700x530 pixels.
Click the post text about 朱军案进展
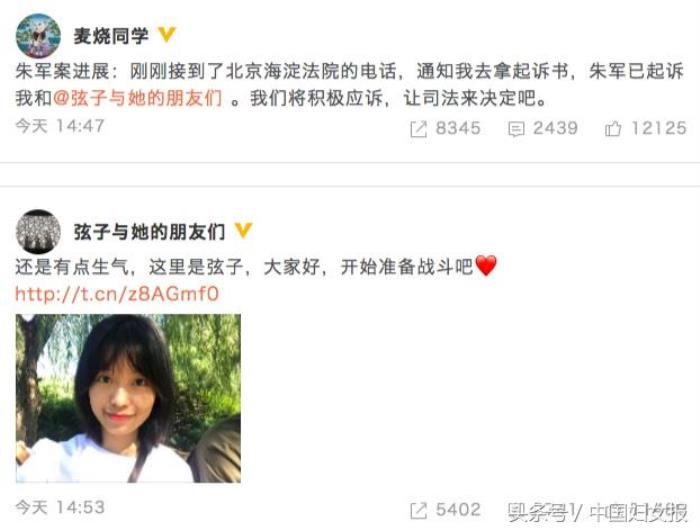tap(350, 85)
